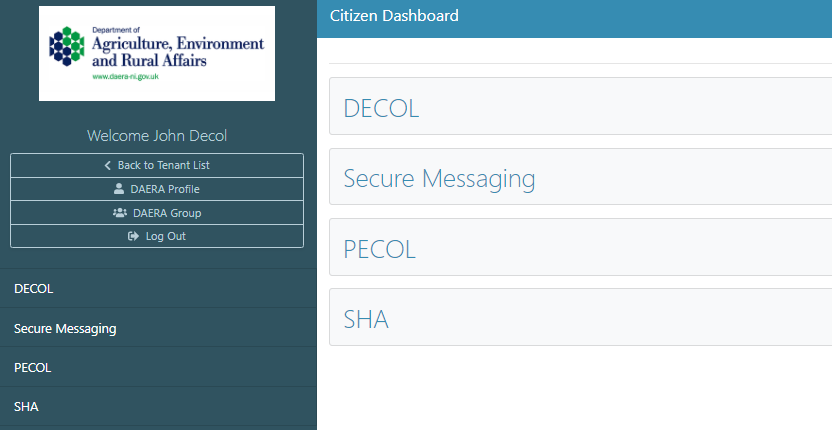Viewport: 832px width, 430px height.
Task: Open the DAERA Profile button label
Action: [165, 189]
